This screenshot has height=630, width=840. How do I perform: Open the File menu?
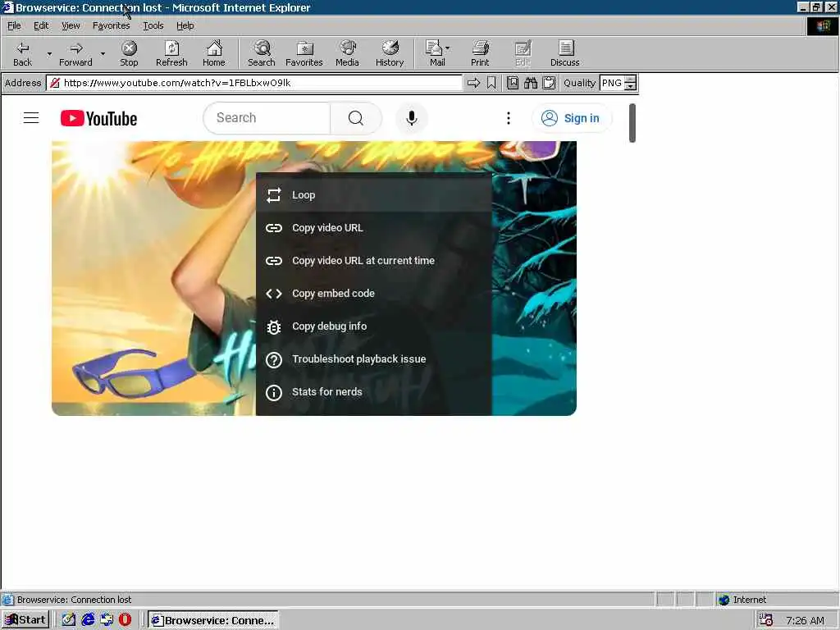(x=14, y=25)
